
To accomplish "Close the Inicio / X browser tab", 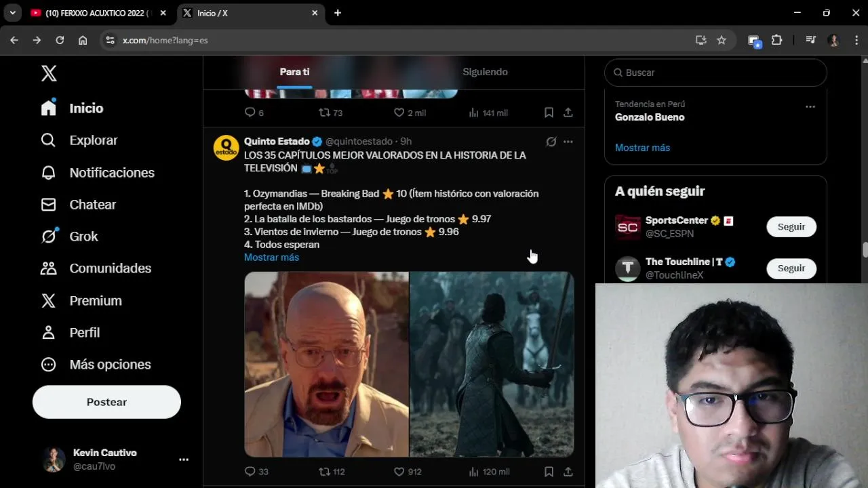I will coord(315,13).
